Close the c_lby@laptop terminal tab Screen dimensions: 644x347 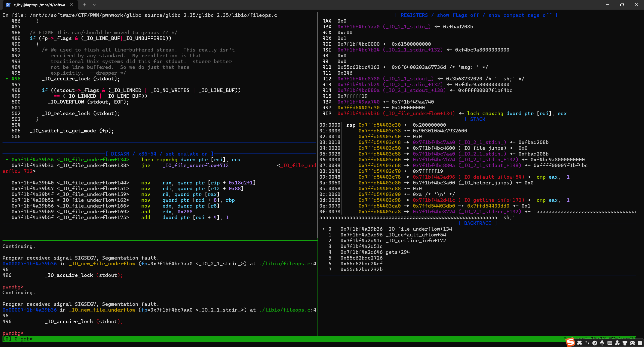pos(71,5)
